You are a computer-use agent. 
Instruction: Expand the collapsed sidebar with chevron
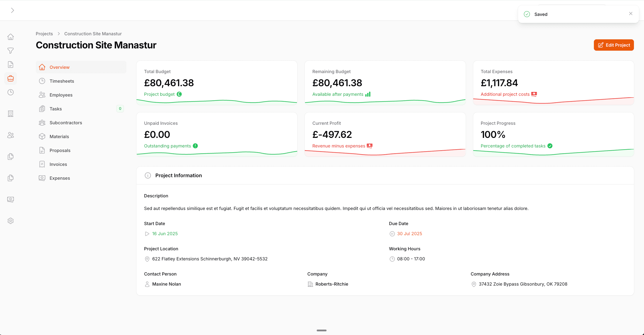pos(12,10)
